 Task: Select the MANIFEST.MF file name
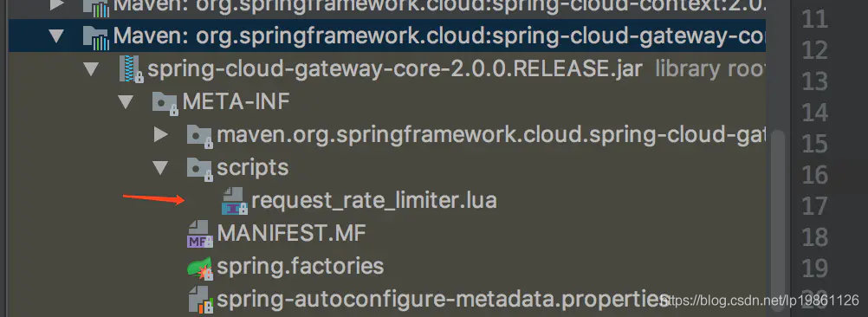292,234
